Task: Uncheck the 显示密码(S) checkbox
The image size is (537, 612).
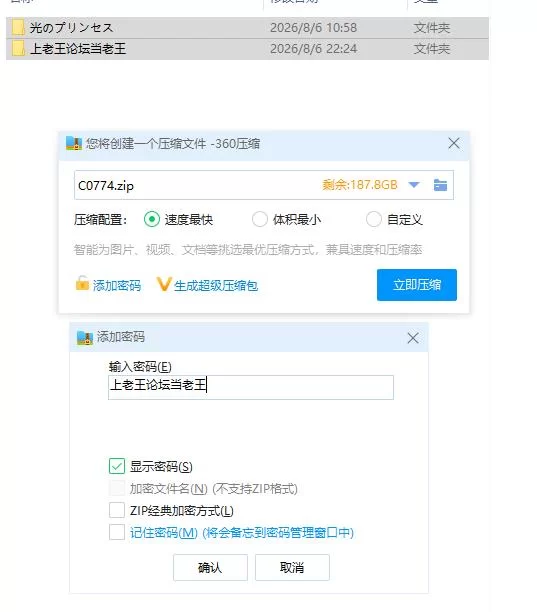Action: point(117,466)
